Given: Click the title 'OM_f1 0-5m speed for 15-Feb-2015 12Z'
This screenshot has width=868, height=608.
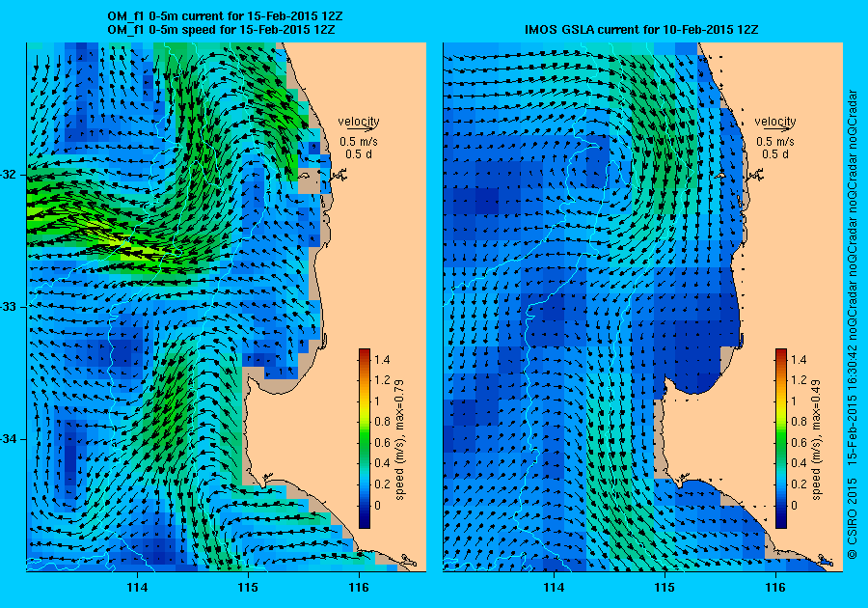Looking at the screenshot, I should (221, 29).
